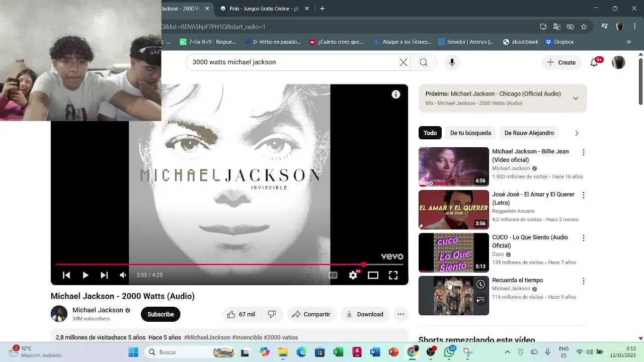
Task: Open YouTube notifications bell
Action: pyautogui.click(x=595, y=62)
